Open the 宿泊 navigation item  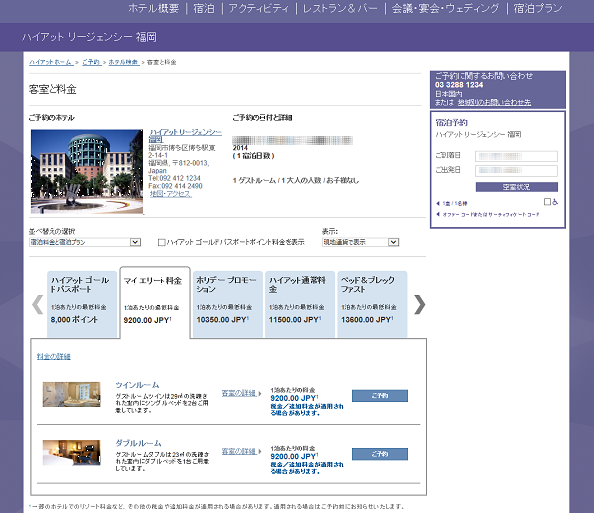(x=204, y=8)
